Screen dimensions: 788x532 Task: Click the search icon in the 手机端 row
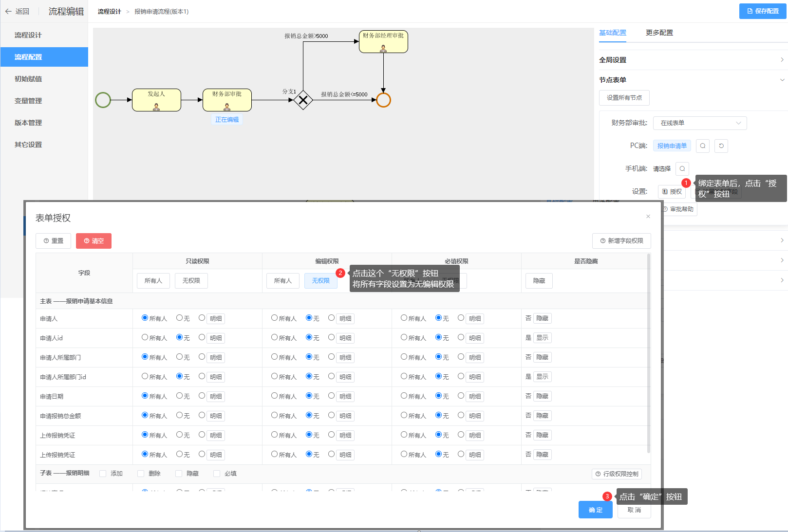[x=682, y=168]
